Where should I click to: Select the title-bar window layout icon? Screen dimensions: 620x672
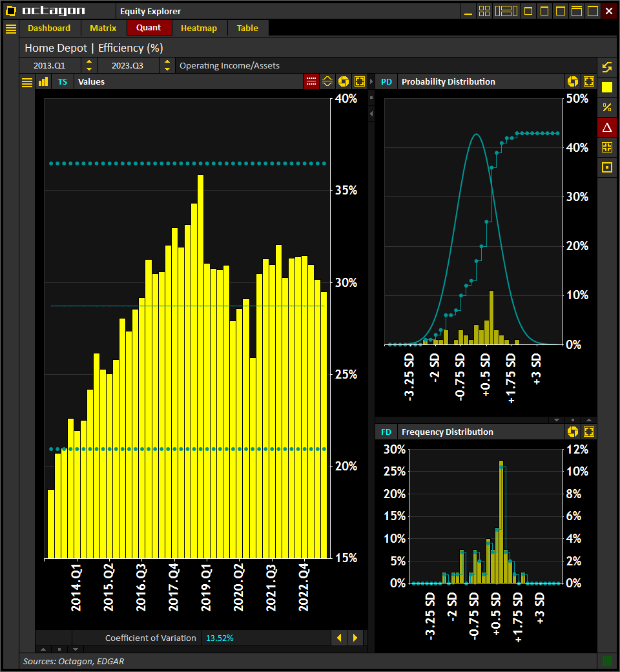(577, 11)
